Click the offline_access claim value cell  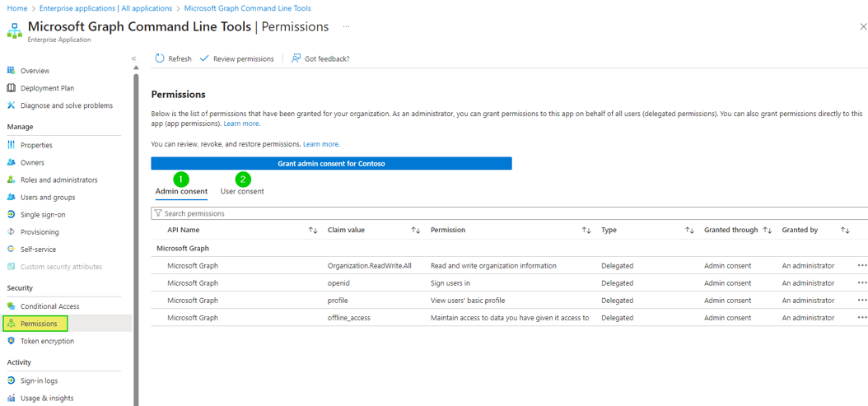pyautogui.click(x=348, y=317)
